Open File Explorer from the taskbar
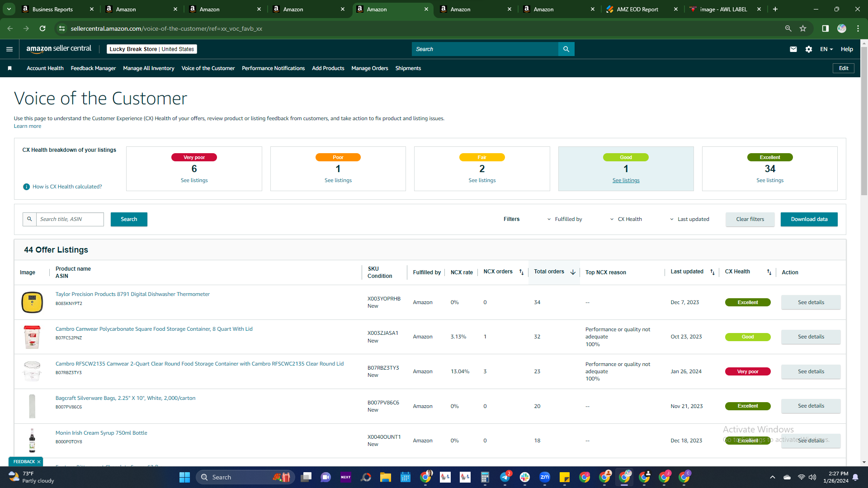 [x=385, y=477]
